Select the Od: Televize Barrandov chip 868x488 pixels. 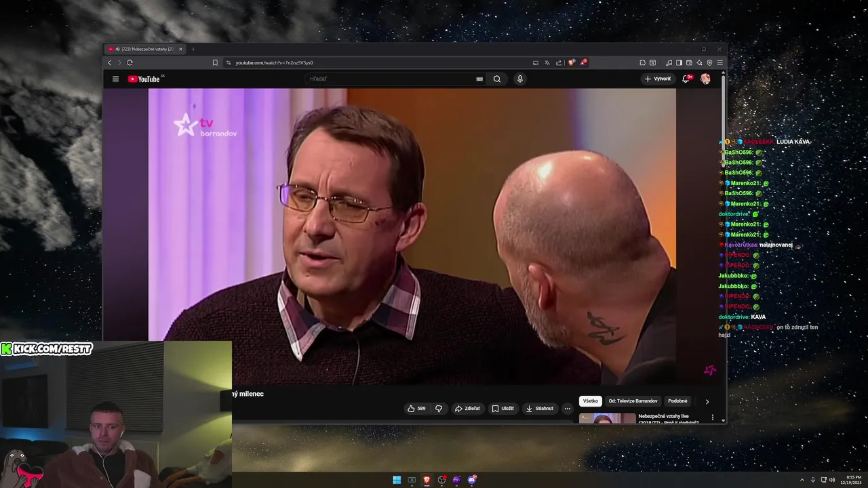pyautogui.click(x=633, y=401)
